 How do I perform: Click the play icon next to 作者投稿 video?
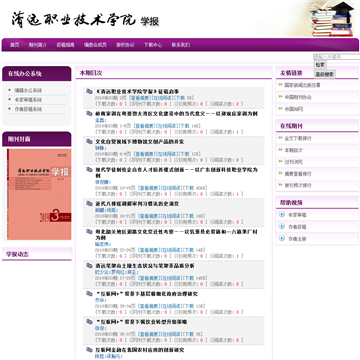[x=282, y=226]
